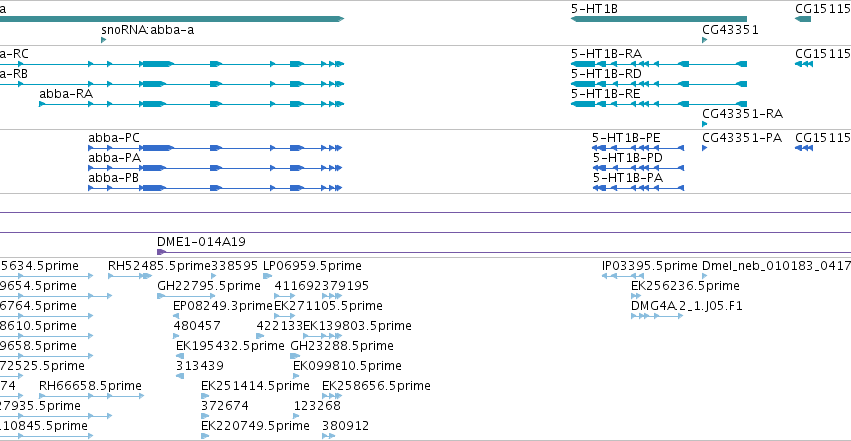Image resolution: width=851 pixels, height=441 pixels.
Task: Select the RH66658.5prime EST label
Action: (x=90, y=386)
